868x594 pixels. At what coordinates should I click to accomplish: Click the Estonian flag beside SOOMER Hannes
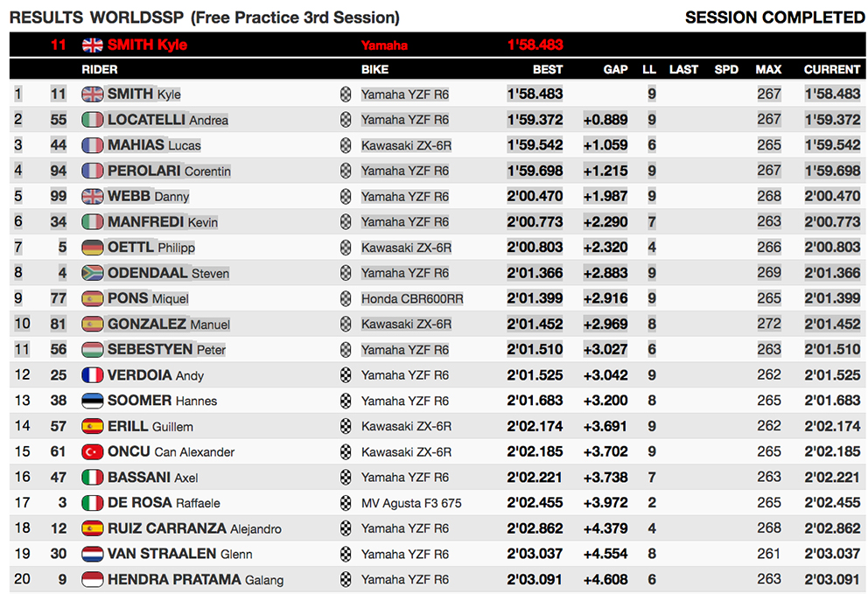click(93, 401)
